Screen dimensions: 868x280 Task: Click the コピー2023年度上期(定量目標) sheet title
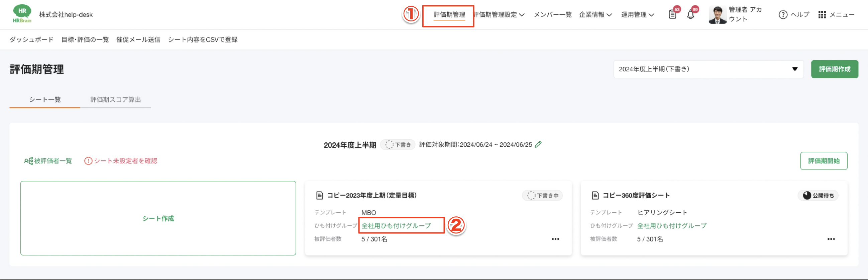coord(372,195)
